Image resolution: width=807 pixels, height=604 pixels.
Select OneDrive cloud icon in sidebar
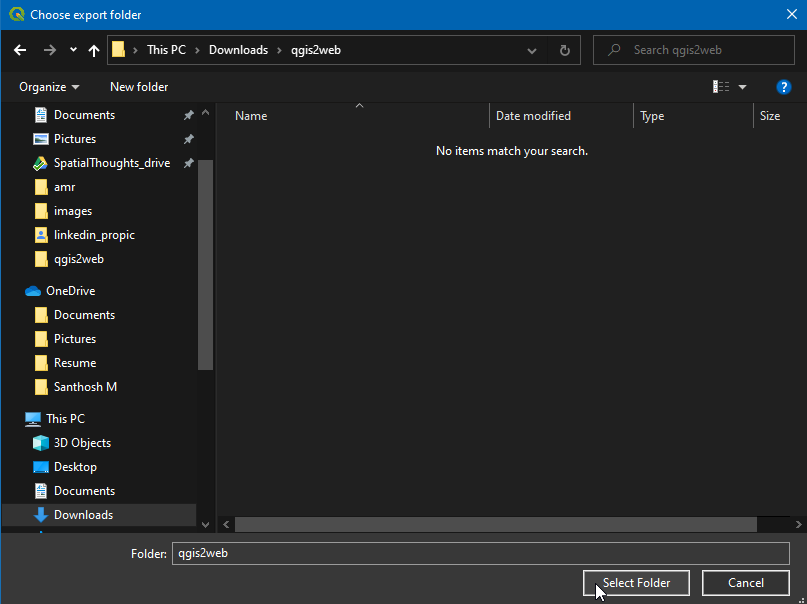point(33,291)
